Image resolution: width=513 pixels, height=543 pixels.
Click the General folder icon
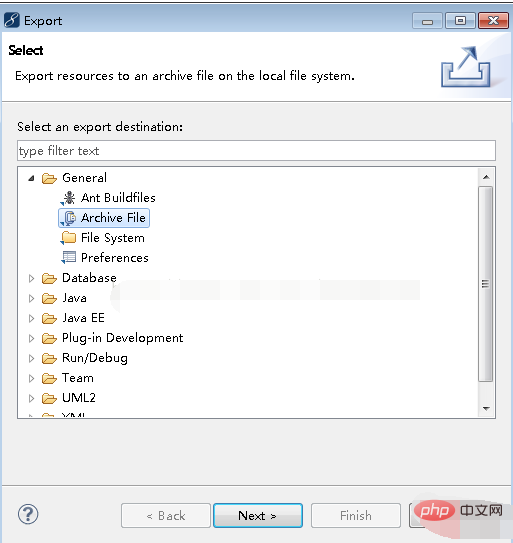[x=49, y=178]
